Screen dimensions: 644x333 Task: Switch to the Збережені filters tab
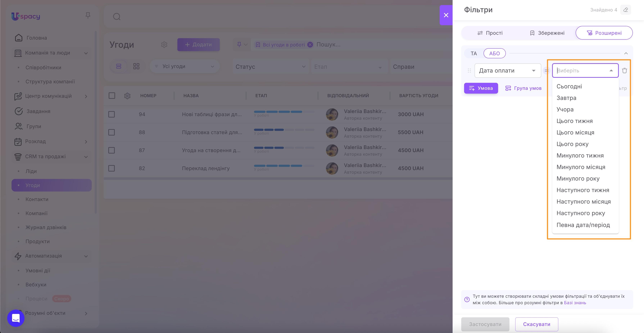click(547, 33)
